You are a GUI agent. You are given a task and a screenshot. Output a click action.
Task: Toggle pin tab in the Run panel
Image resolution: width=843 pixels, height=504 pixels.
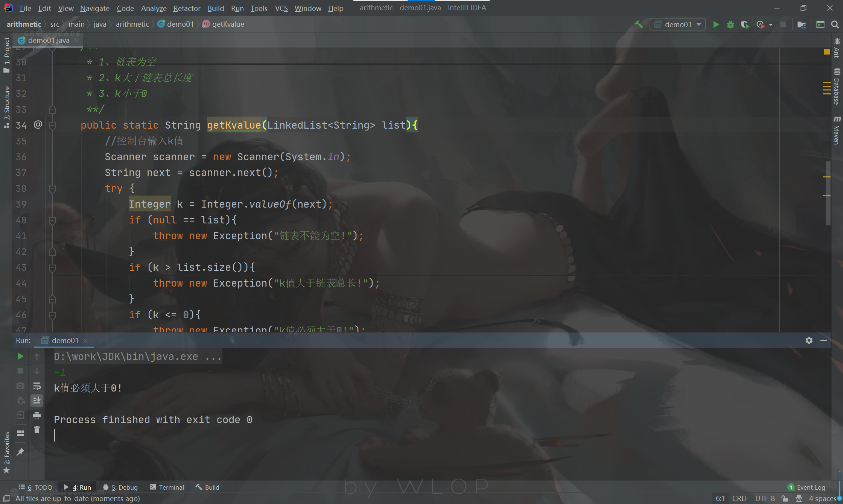tap(20, 452)
